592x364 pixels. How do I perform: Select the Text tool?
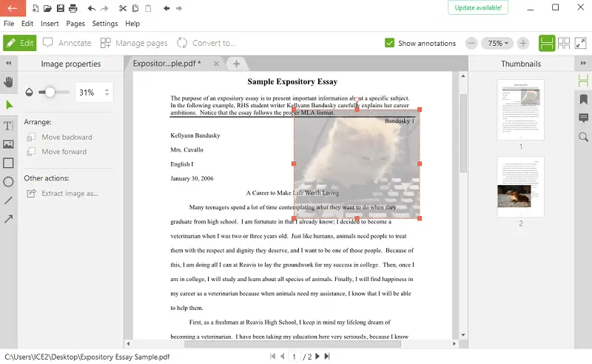tap(8, 126)
